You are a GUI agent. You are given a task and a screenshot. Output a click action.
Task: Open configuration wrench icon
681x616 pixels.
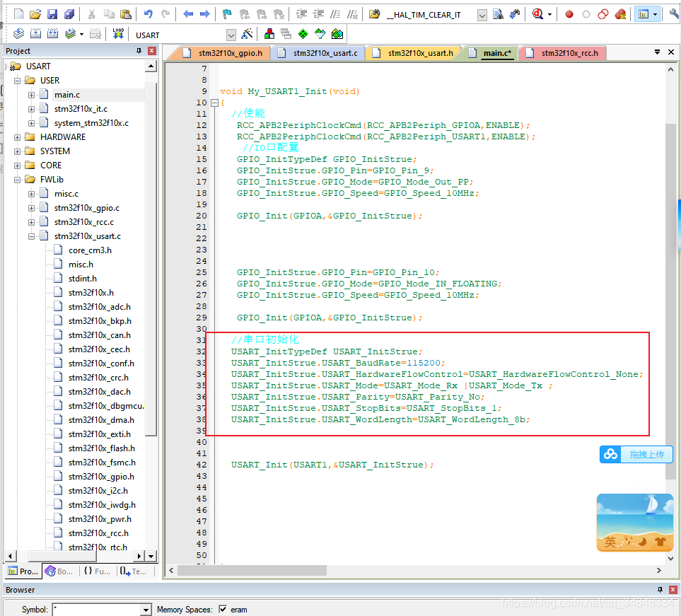pos(675,14)
